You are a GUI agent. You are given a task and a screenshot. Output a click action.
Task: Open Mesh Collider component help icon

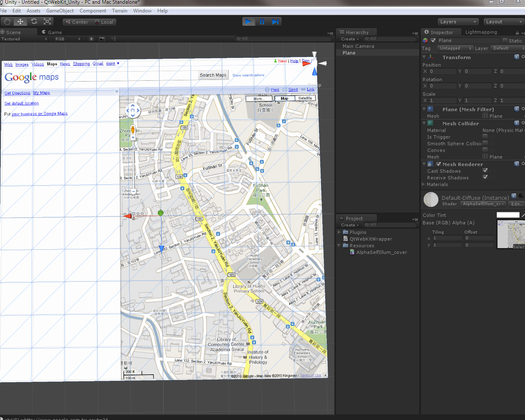coord(517,123)
